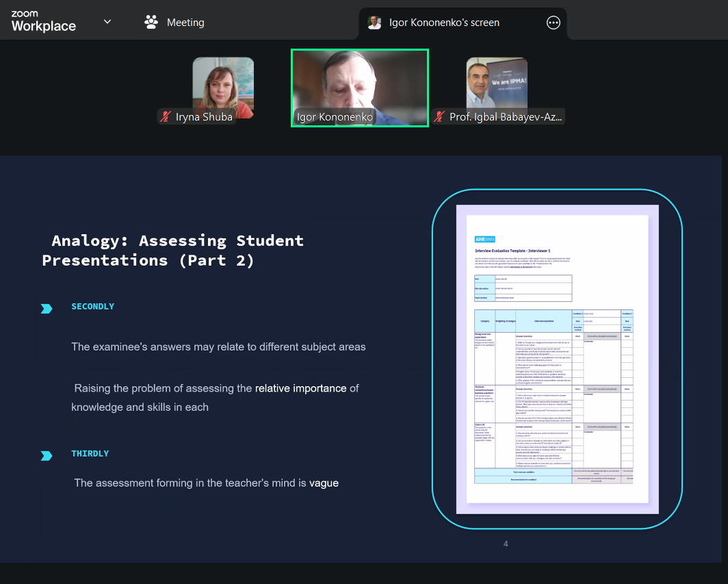Viewport: 728px width, 584px height.
Task: Expand the Zoom Workplace dropdown chevron
Action: 107,22
